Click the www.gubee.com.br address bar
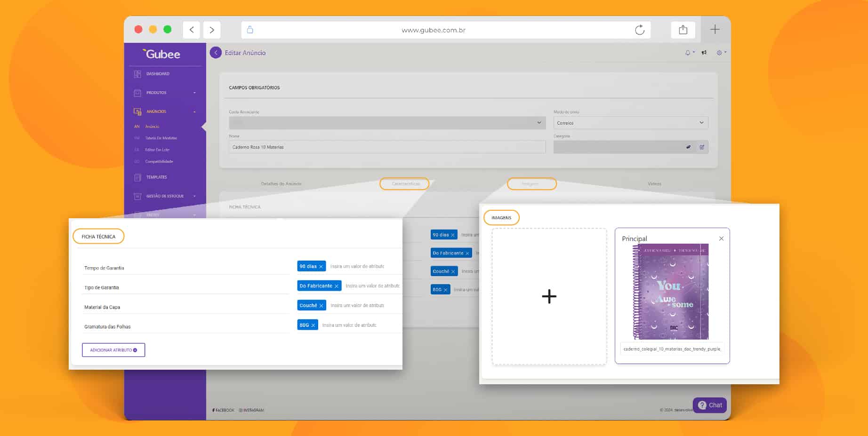 (x=446, y=30)
